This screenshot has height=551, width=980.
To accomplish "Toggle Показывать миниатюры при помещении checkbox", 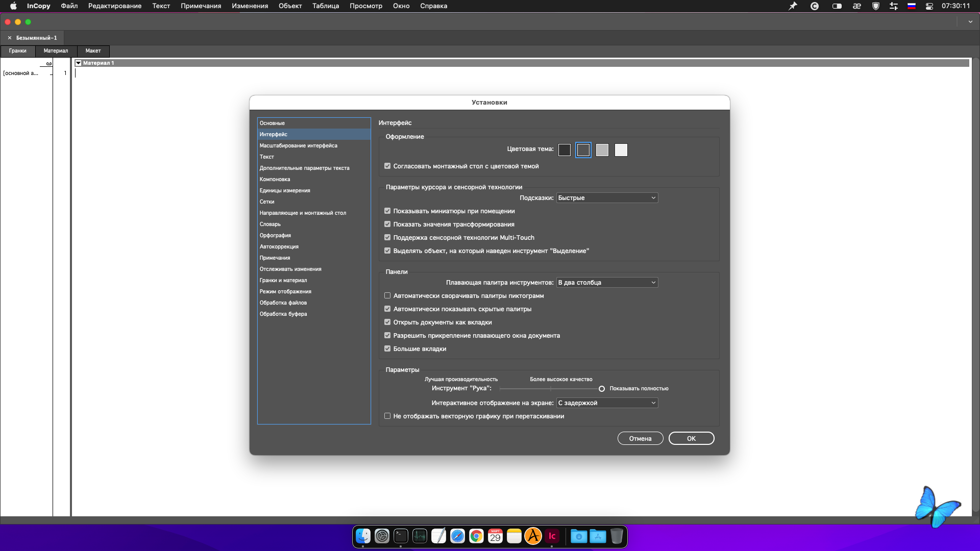I will [387, 211].
